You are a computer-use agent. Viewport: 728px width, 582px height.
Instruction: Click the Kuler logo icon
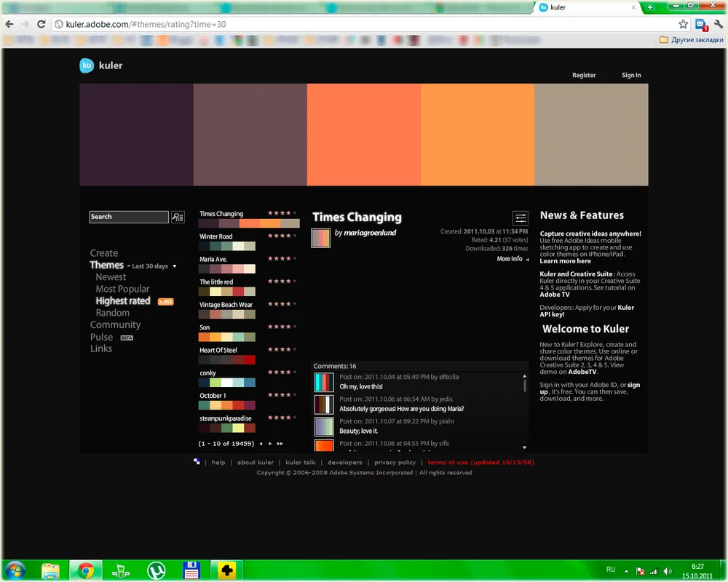[x=87, y=65]
